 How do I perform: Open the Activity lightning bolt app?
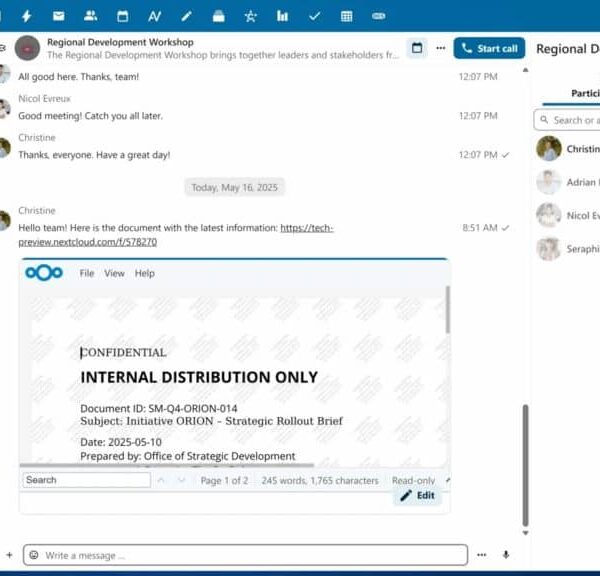point(26,16)
